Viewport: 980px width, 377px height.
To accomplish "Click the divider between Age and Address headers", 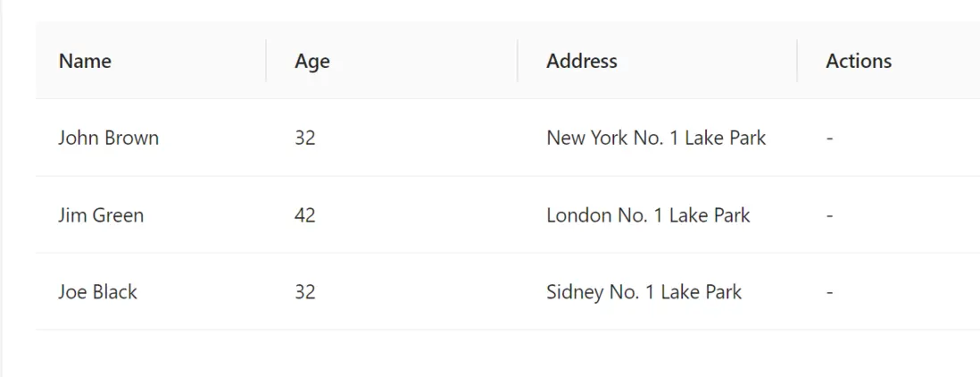I will pos(518,61).
